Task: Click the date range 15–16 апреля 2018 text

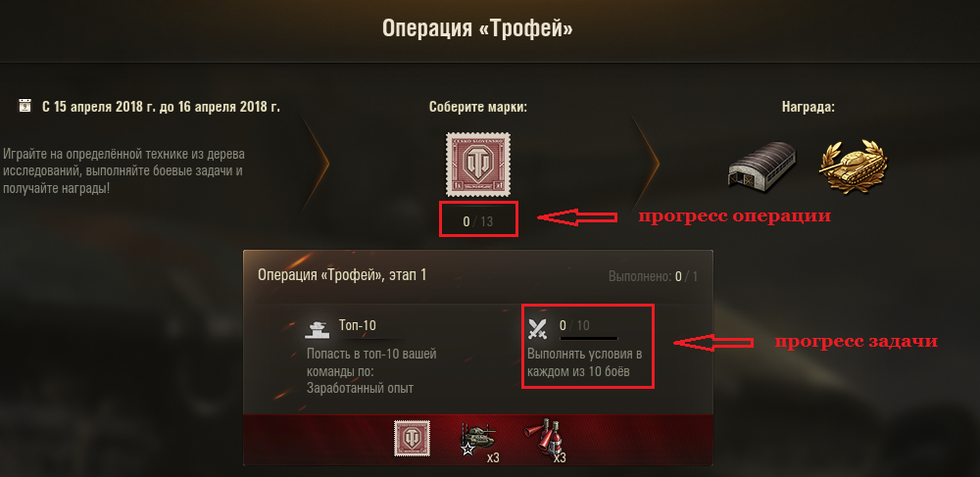Action: [162, 107]
